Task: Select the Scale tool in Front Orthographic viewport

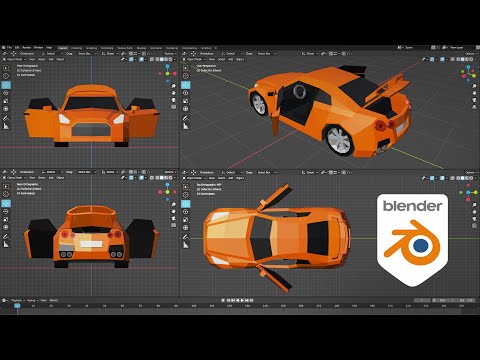Action: (6, 101)
